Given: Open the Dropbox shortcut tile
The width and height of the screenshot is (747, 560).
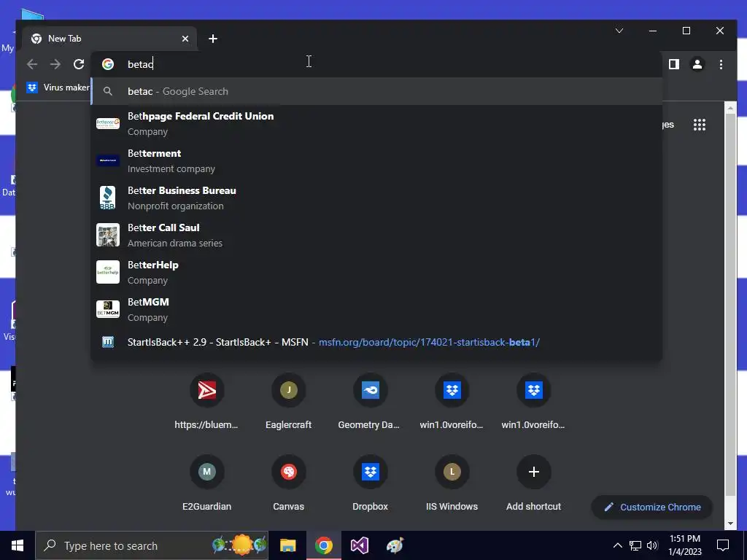Looking at the screenshot, I should 370,483.
